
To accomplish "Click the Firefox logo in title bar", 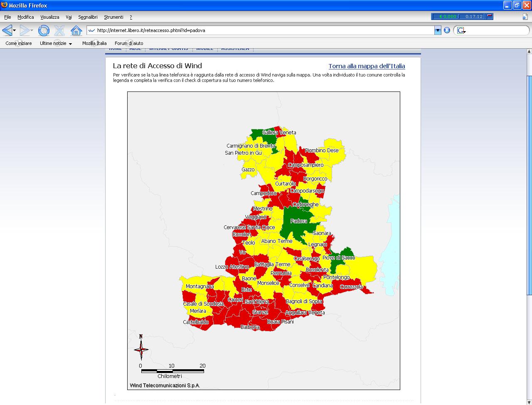I will pos(4,5).
